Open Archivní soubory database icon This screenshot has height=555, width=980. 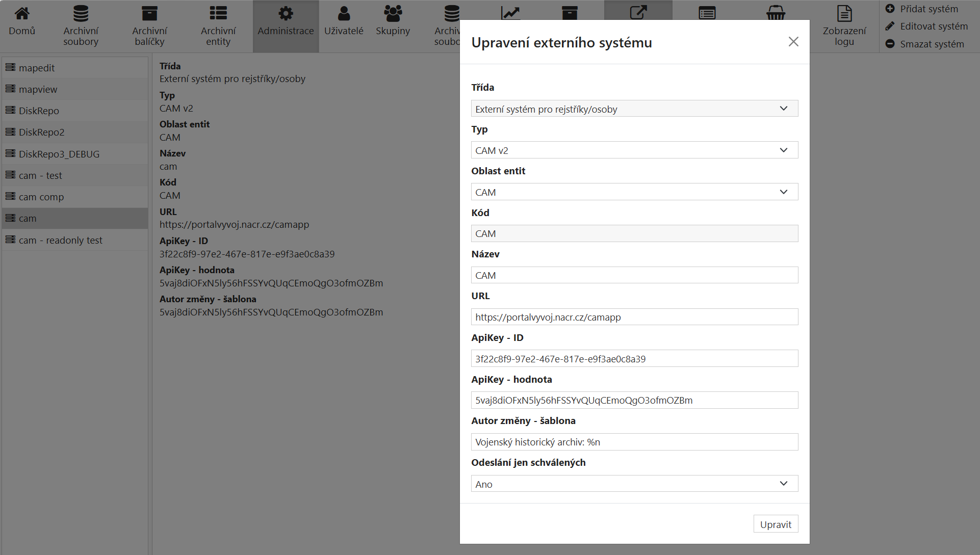(x=81, y=13)
